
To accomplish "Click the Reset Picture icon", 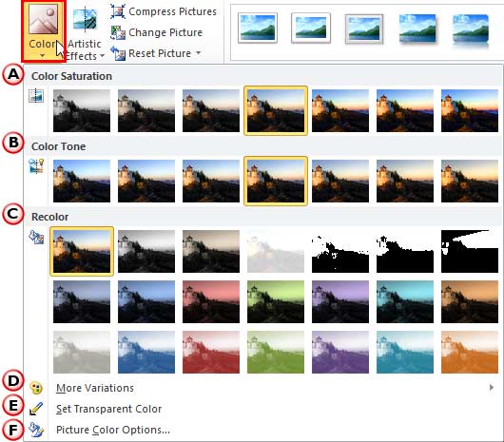I will pyautogui.click(x=118, y=53).
